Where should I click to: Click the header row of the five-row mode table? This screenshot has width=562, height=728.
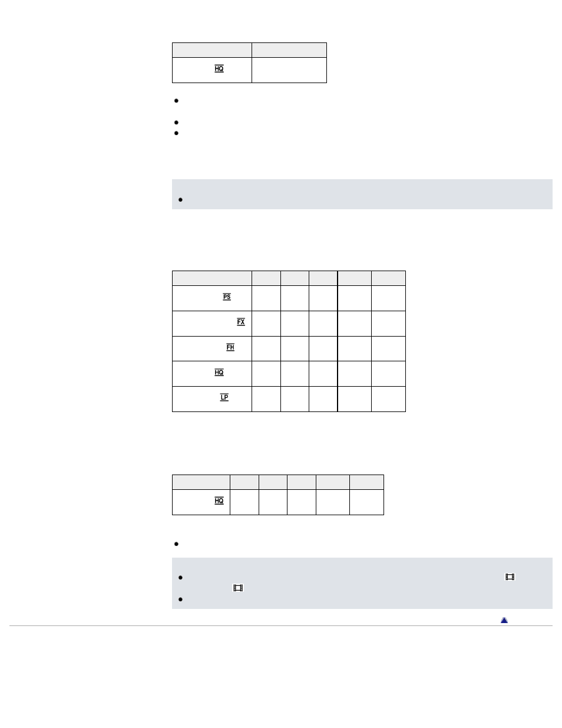(289, 278)
